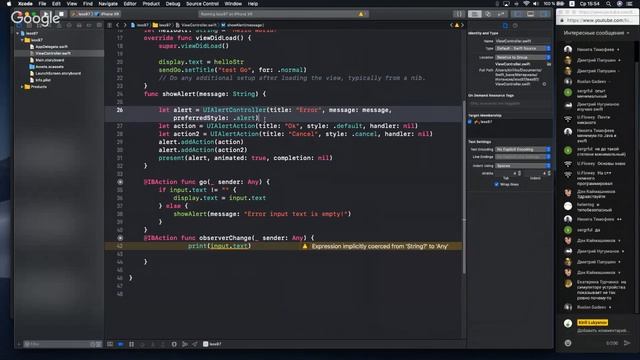Show the Quick Help inspector tab

click(x=515, y=25)
